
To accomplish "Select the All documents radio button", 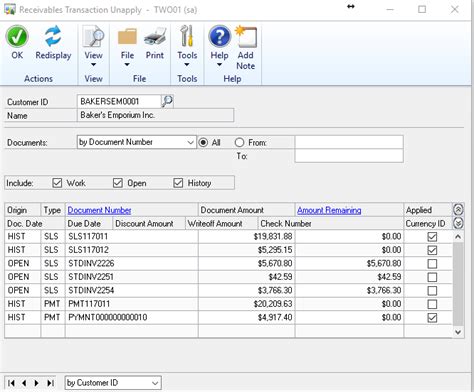I will [x=203, y=142].
